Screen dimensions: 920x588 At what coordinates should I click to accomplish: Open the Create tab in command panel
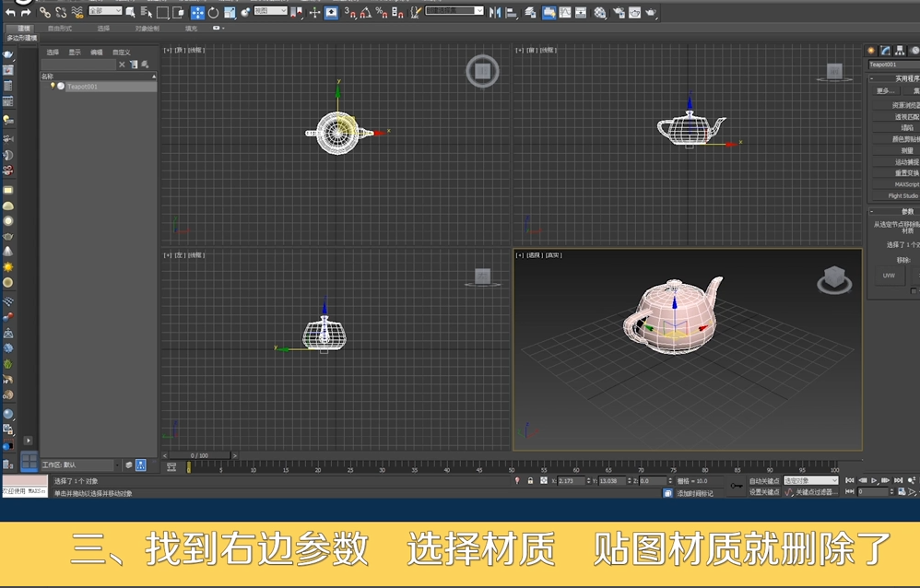point(870,51)
